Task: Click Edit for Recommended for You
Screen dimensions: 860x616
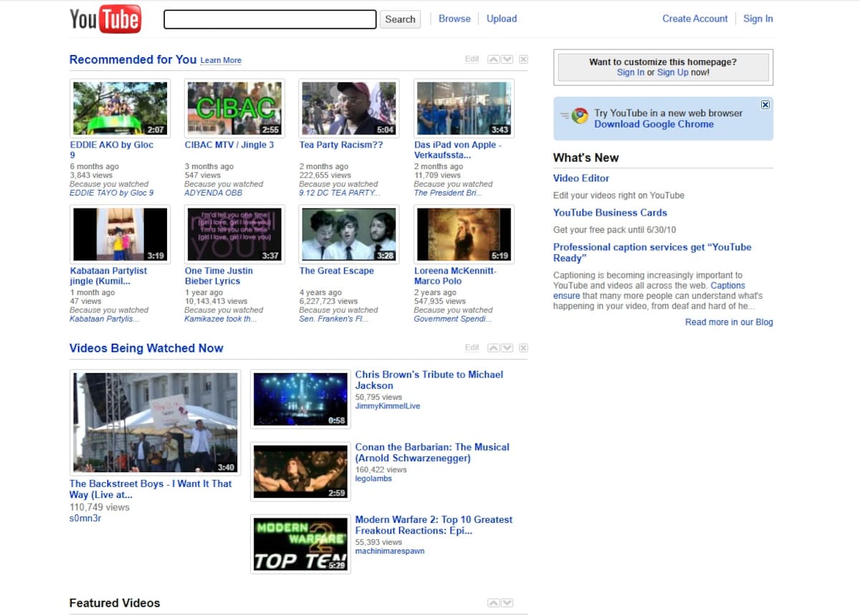Action: pos(472,59)
